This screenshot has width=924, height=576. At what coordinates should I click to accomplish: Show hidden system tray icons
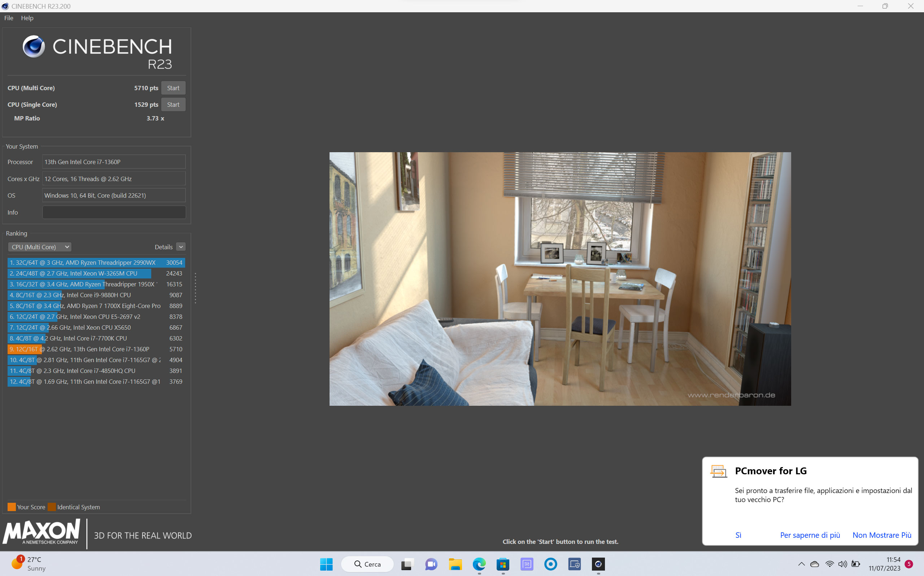[801, 564]
